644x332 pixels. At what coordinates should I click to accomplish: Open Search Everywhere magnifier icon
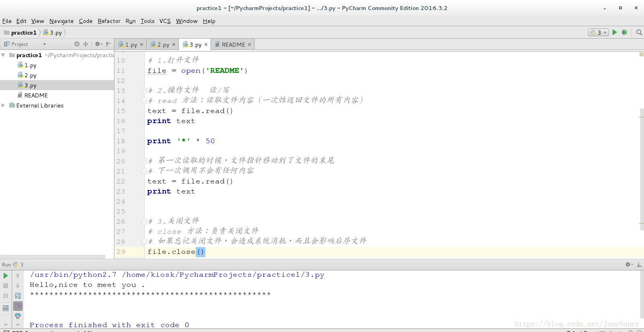(639, 32)
